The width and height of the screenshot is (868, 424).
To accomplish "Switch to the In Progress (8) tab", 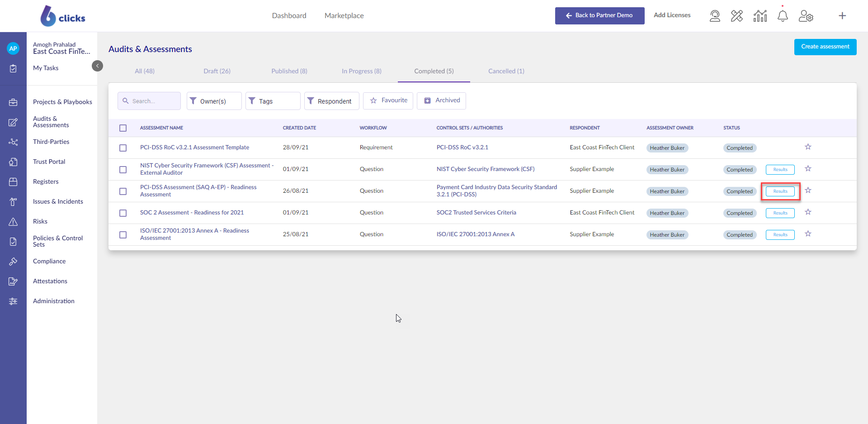I will [x=362, y=71].
